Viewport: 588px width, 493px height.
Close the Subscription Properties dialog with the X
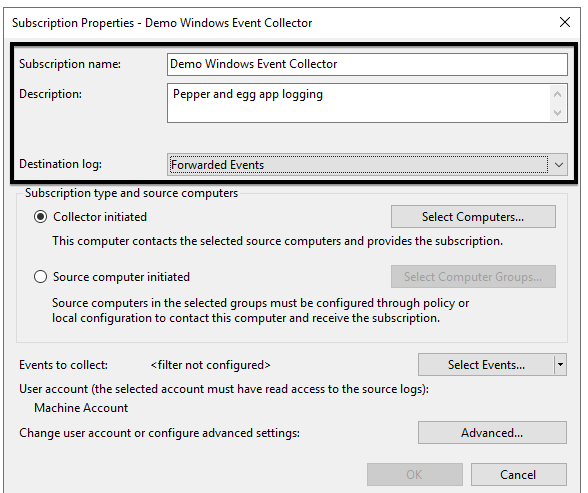pos(565,22)
